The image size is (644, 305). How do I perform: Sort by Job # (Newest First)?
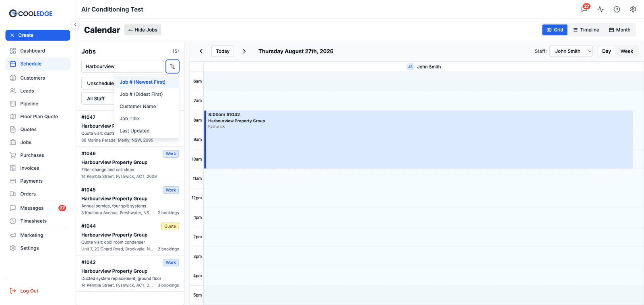pyautogui.click(x=147, y=82)
